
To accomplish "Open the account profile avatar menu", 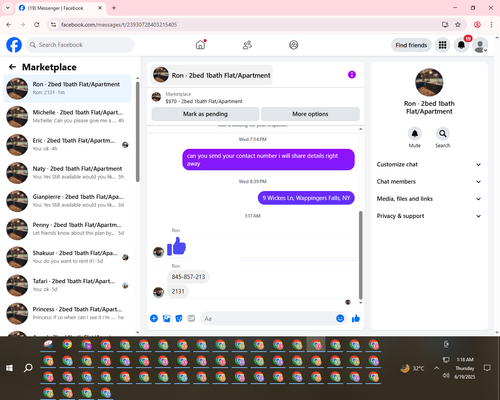I will coord(480,45).
